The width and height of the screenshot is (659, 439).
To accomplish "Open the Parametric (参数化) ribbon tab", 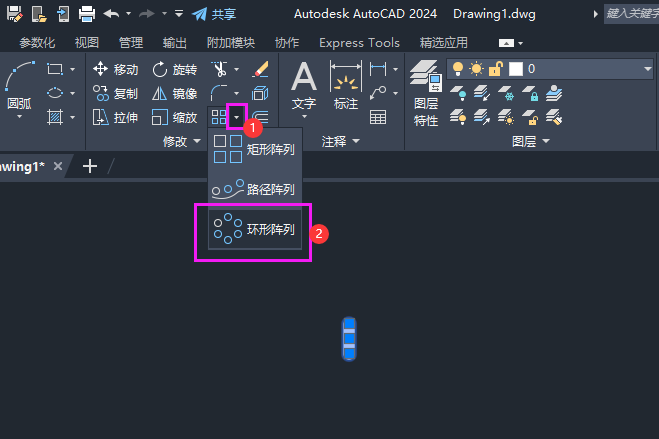I will coord(37,43).
